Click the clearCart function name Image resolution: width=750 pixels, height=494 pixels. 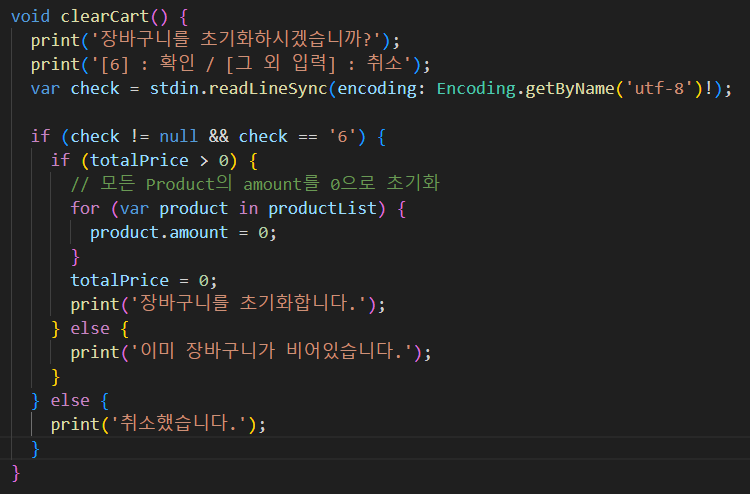105,17
